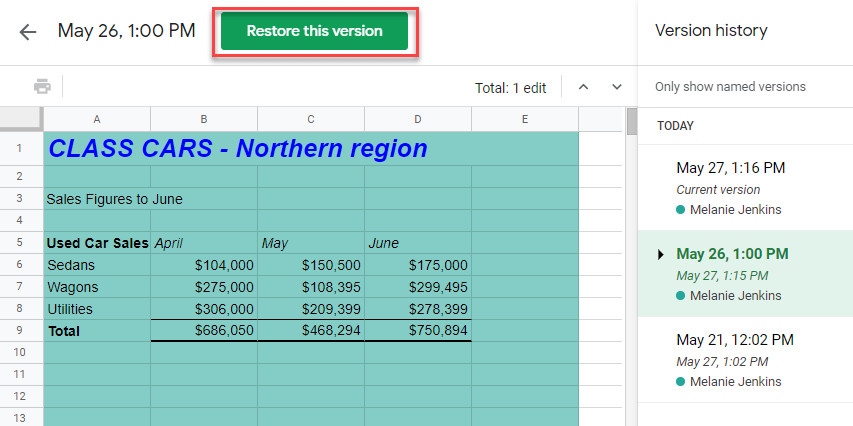Select row 9 header
The image size is (853, 426).
tap(21, 330)
